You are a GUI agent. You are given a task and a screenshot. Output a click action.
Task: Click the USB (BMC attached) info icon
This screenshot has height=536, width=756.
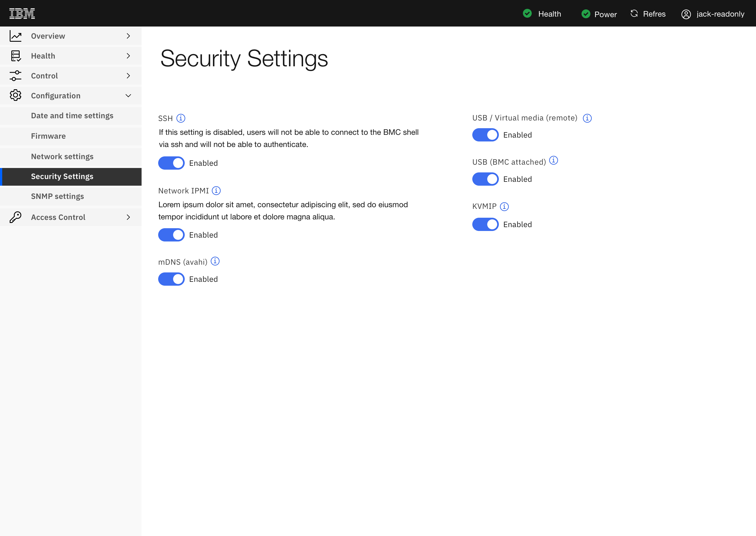pyautogui.click(x=554, y=161)
